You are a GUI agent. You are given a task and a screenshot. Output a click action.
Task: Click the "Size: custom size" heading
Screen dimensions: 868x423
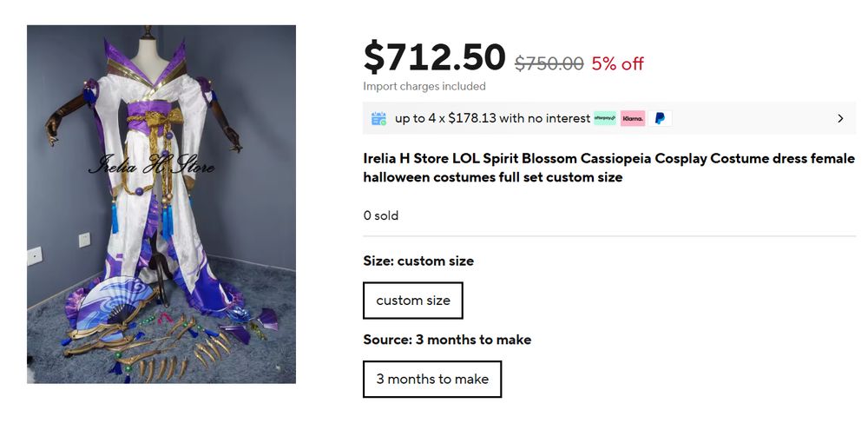click(418, 261)
